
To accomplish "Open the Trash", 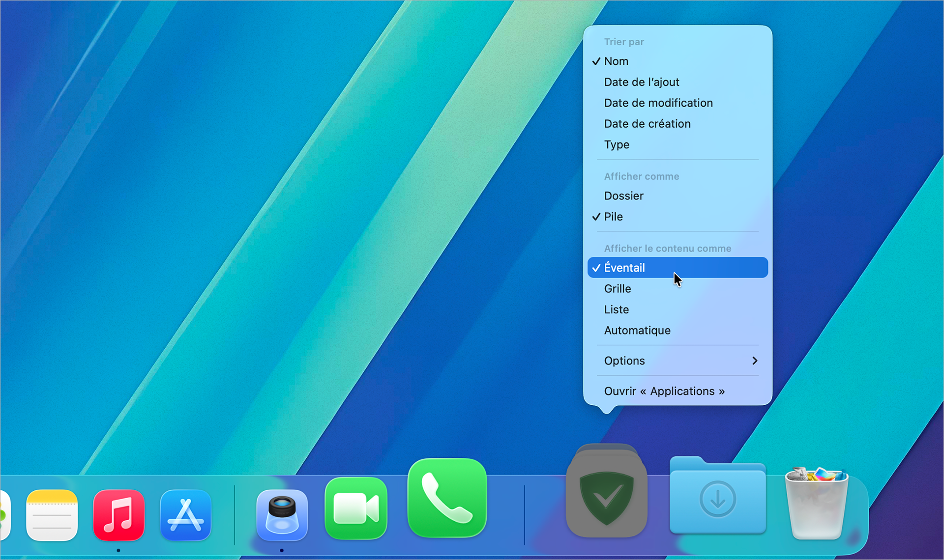I will pyautogui.click(x=817, y=501).
